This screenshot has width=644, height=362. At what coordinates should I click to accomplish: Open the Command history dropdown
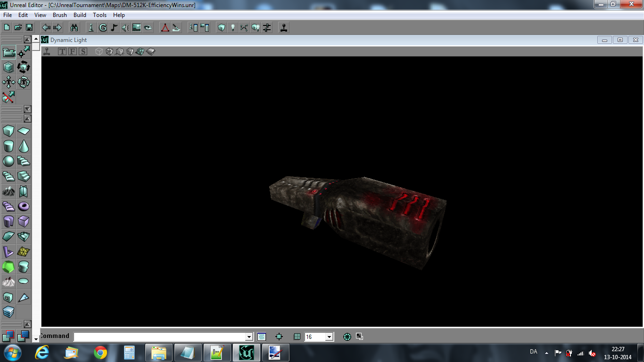249,337
